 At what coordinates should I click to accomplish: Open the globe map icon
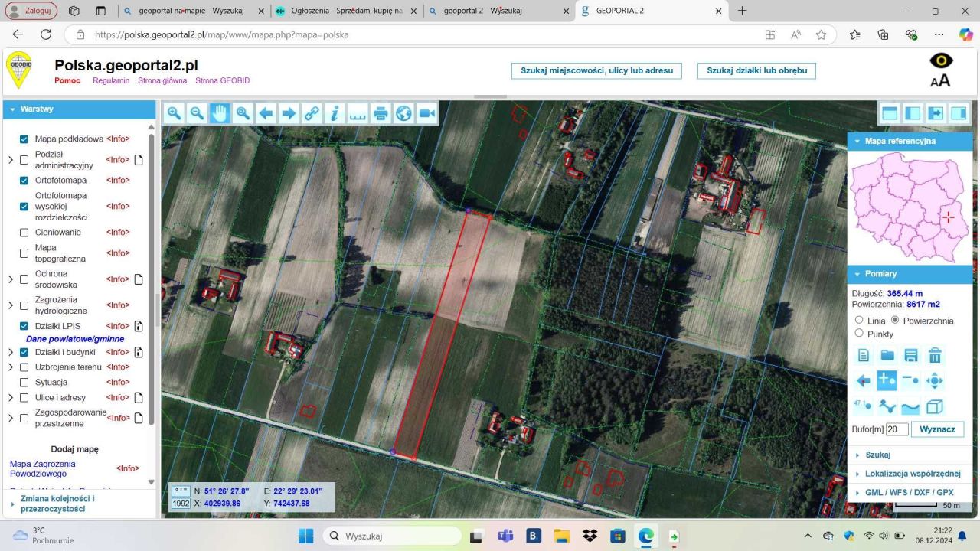coord(403,113)
